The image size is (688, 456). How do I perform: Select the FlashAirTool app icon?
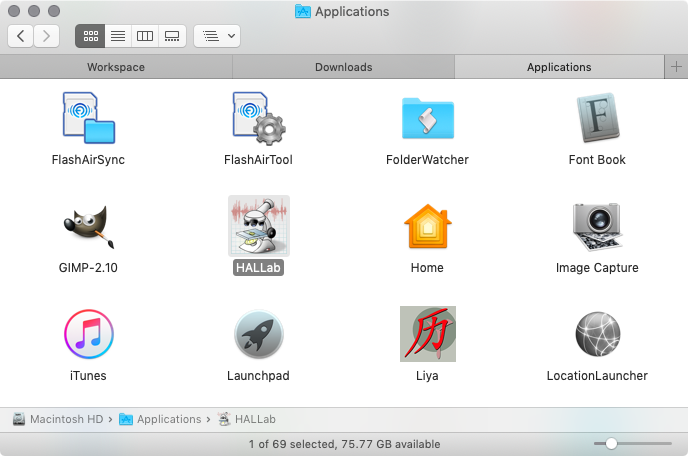click(258, 118)
